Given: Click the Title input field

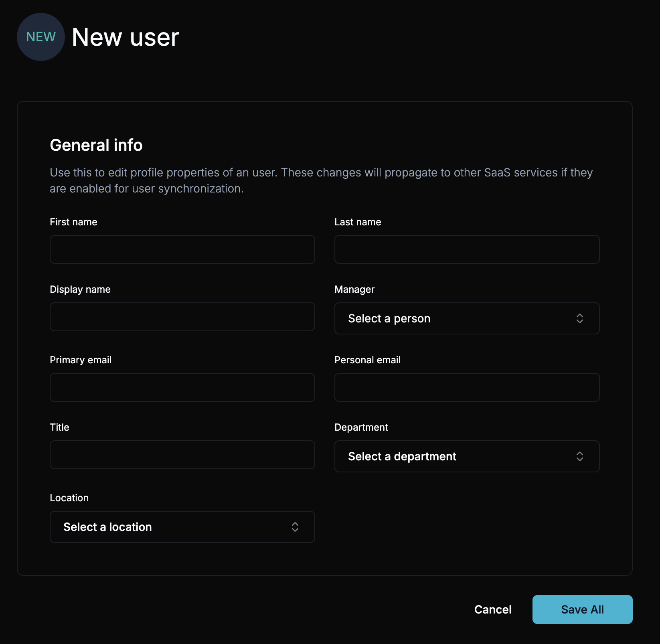Looking at the screenshot, I should click(182, 455).
